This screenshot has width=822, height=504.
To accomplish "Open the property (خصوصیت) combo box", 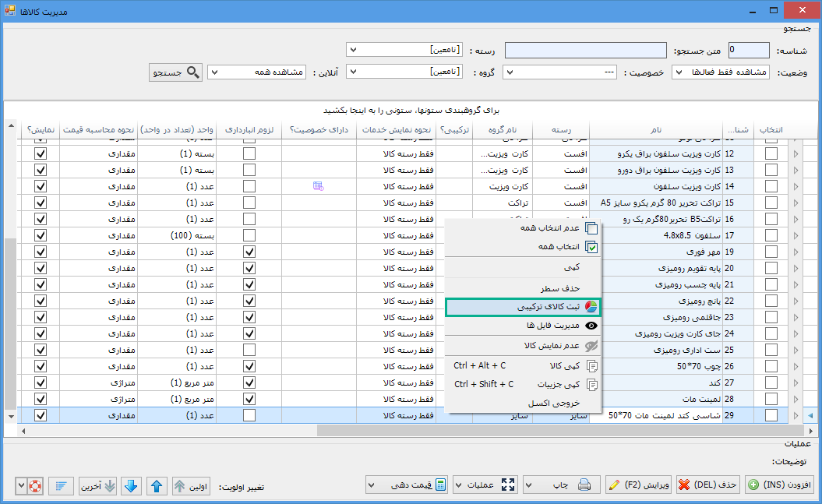I will point(559,72).
